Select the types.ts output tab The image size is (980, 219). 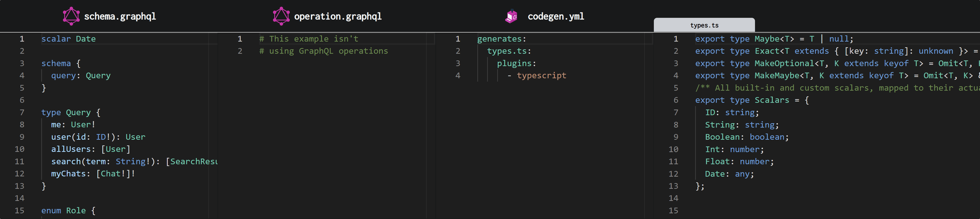[704, 25]
